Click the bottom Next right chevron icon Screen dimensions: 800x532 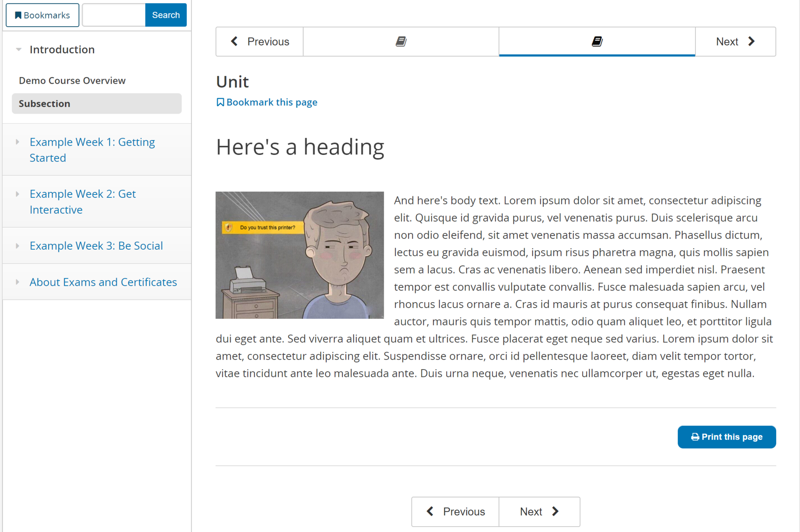pyautogui.click(x=555, y=511)
